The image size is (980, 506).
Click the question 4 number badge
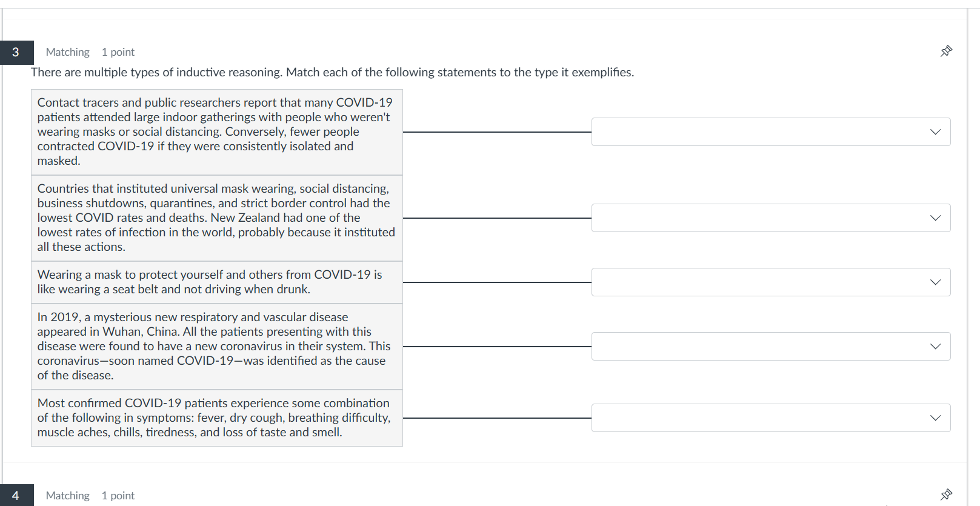click(16, 495)
